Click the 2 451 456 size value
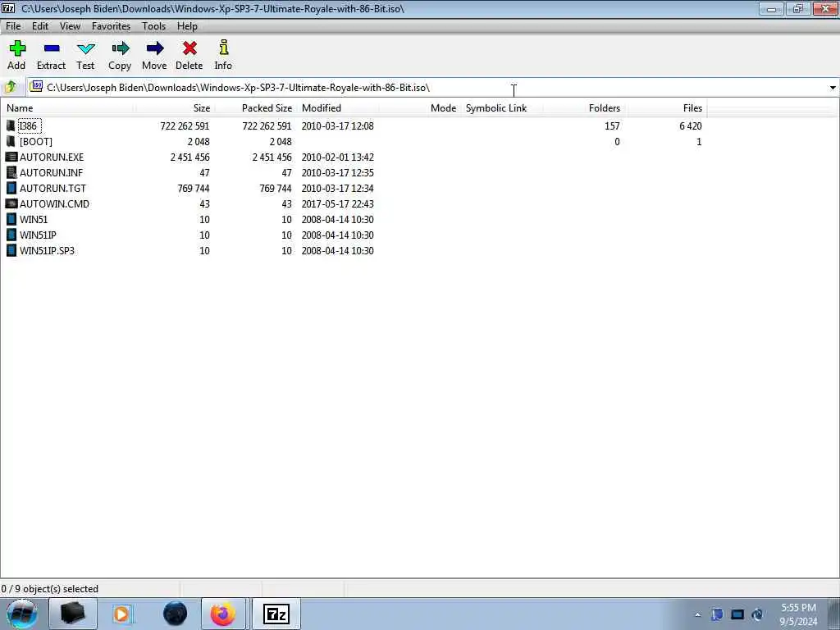Viewport: 840px width, 630px height. tap(190, 157)
